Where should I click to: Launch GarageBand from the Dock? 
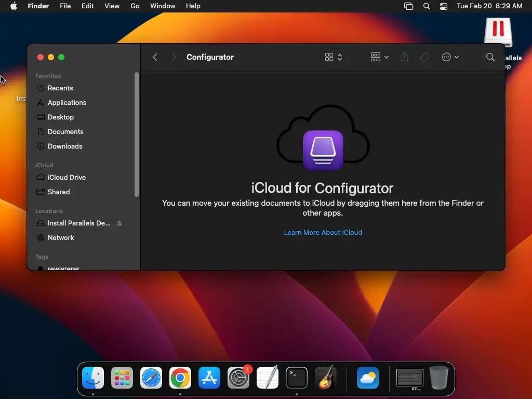[x=326, y=377]
